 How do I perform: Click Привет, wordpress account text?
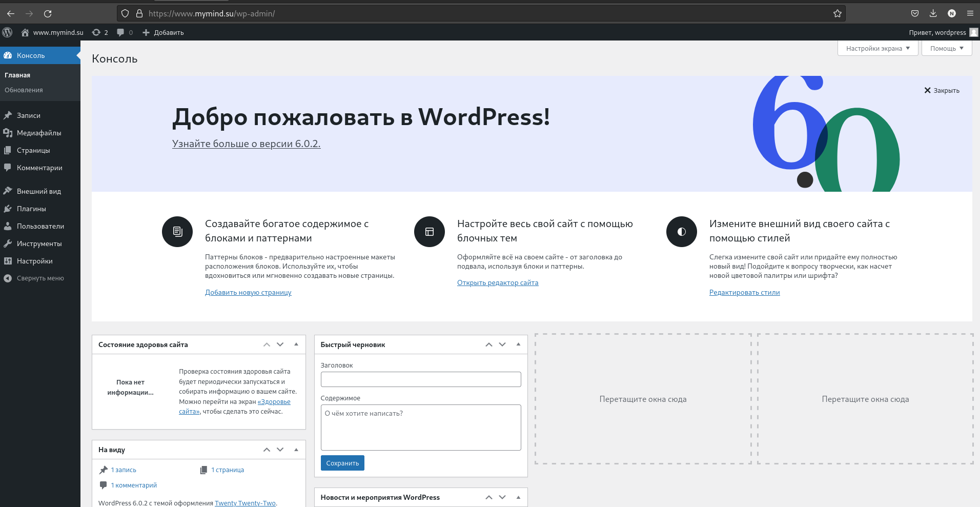937,32
